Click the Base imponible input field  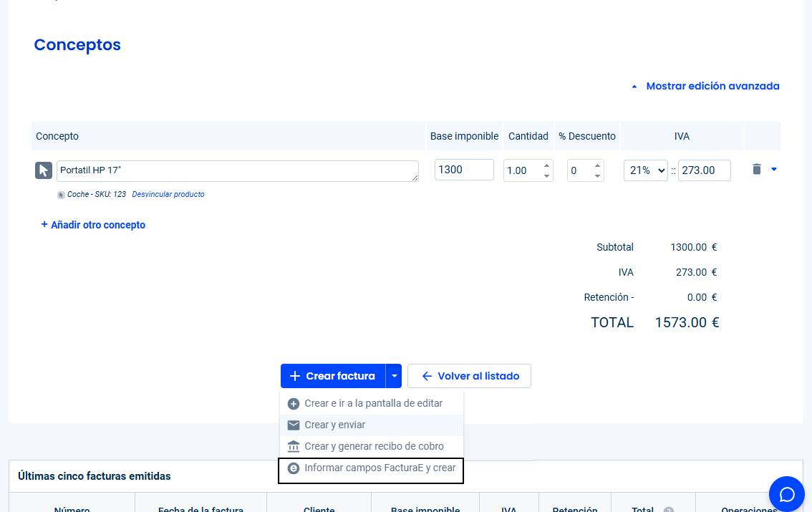(463, 170)
